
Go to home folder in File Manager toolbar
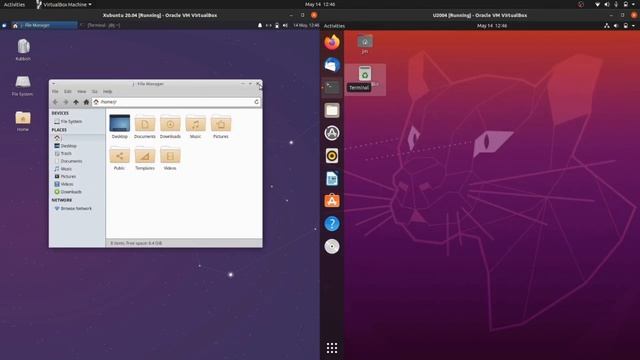[x=86, y=102]
